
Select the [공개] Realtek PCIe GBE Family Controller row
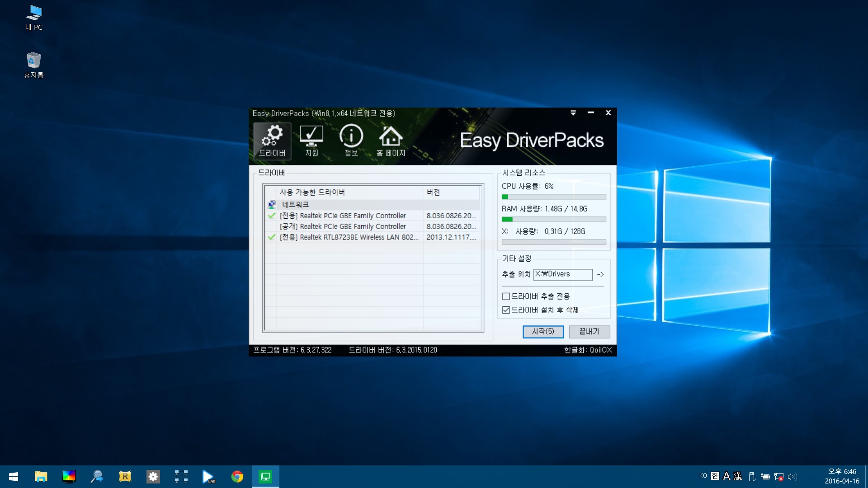coord(372,226)
